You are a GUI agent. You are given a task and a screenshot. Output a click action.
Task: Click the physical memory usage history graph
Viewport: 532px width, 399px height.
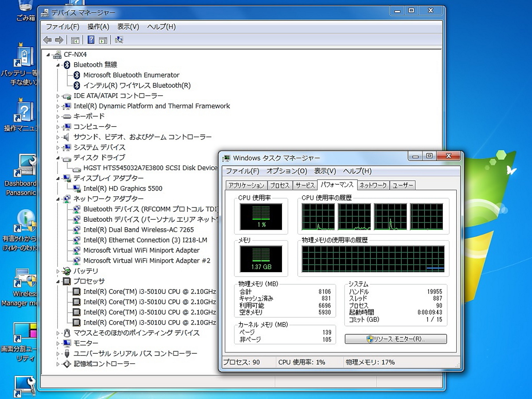tap(373, 259)
